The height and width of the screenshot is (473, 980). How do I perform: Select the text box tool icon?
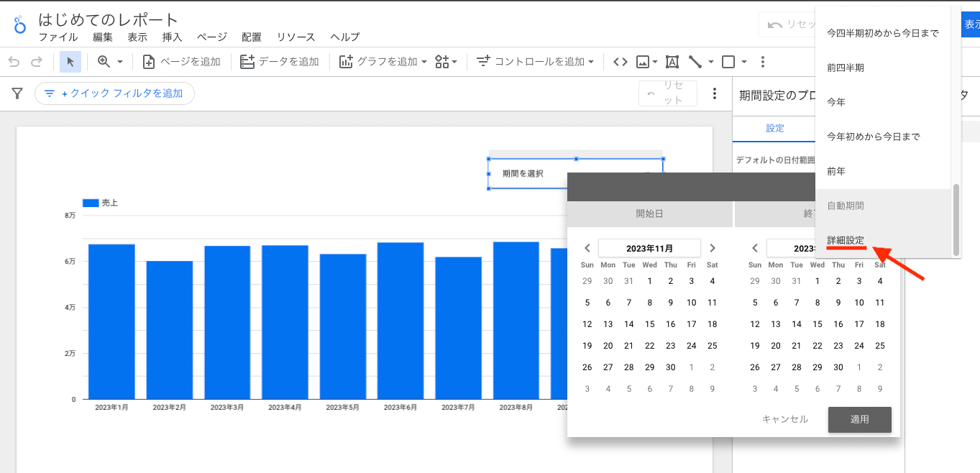point(672,62)
